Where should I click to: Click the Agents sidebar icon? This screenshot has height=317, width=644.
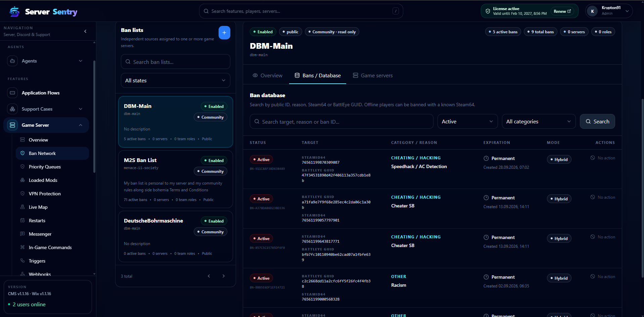[12, 61]
